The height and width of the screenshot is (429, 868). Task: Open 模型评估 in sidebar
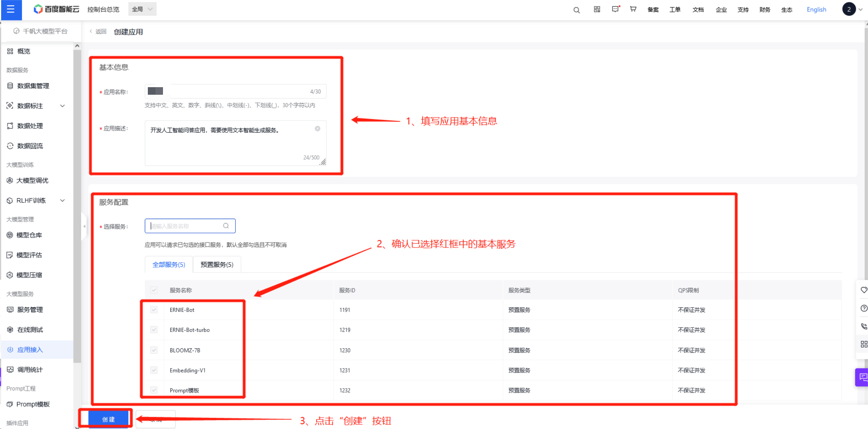29,255
